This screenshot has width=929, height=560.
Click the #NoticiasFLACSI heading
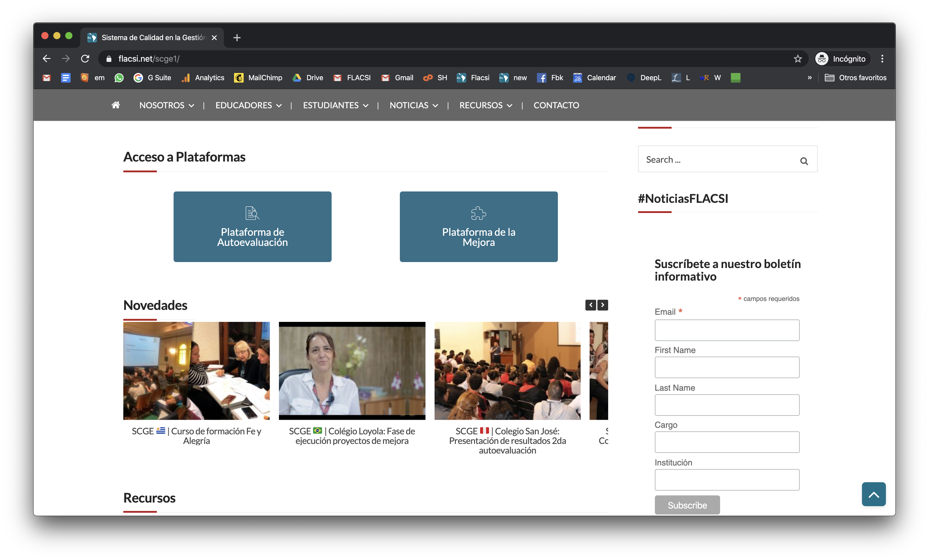click(683, 199)
